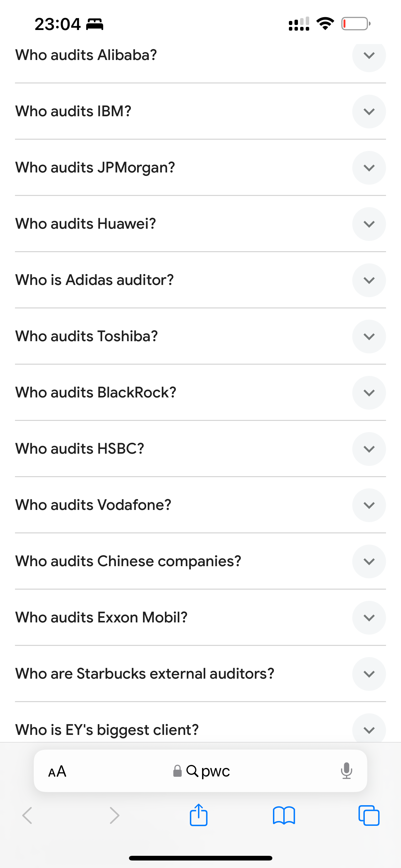The image size is (401, 868).
Task: Expand the "Who audits IBM?" chevron
Action: 369,112
